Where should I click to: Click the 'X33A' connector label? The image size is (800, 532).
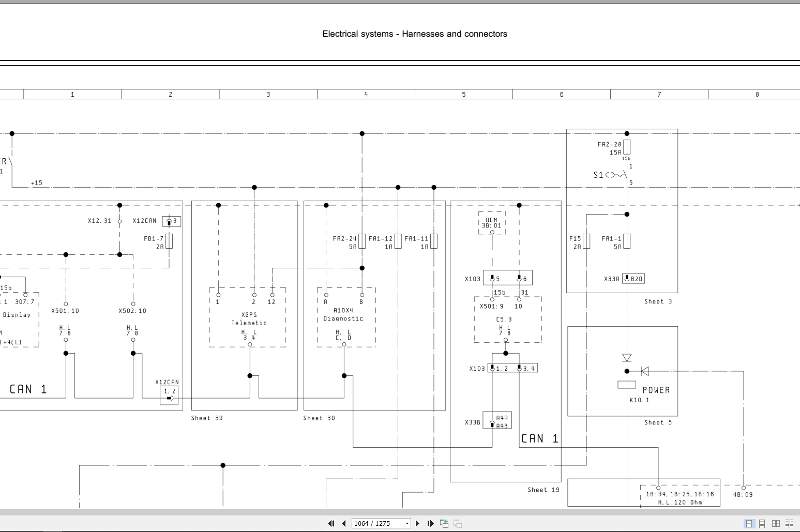pyautogui.click(x=611, y=279)
